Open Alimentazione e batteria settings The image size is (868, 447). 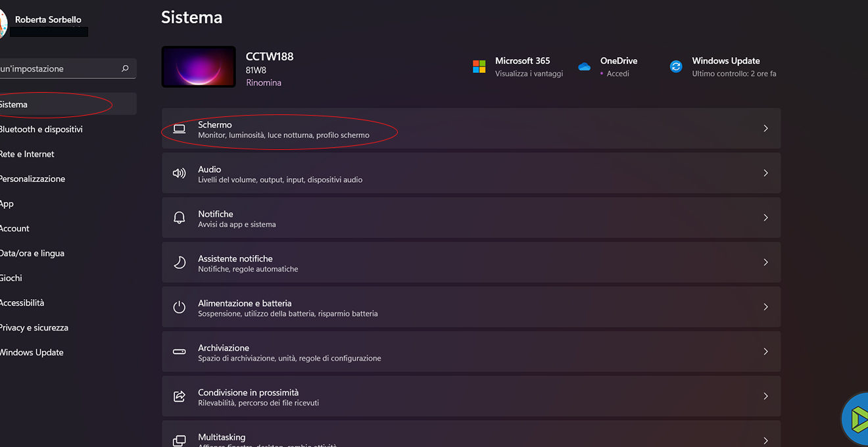click(471, 307)
